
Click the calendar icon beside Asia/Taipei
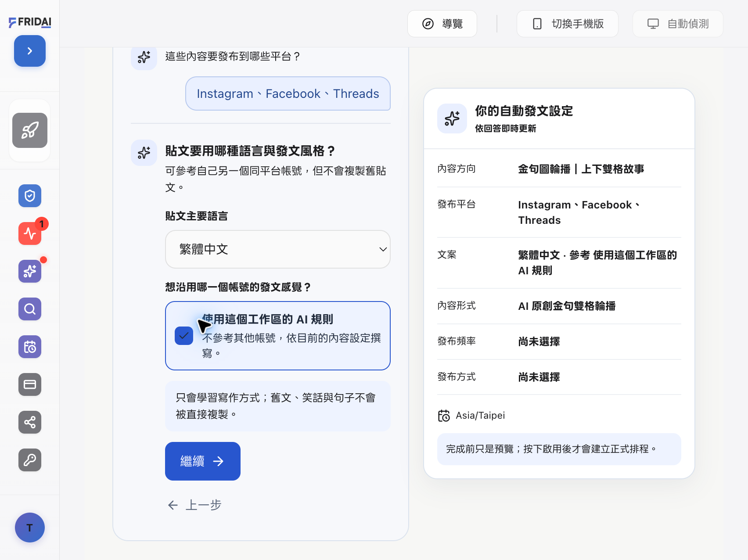click(x=444, y=416)
